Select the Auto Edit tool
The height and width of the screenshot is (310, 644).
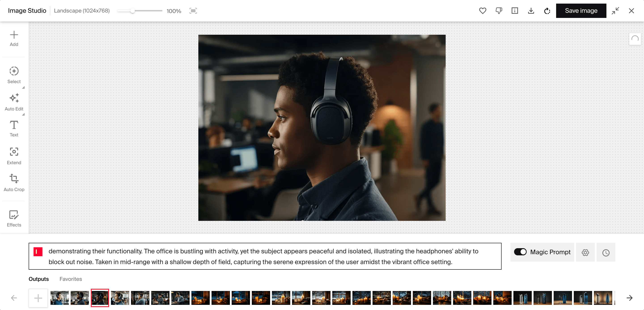click(14, 103)
